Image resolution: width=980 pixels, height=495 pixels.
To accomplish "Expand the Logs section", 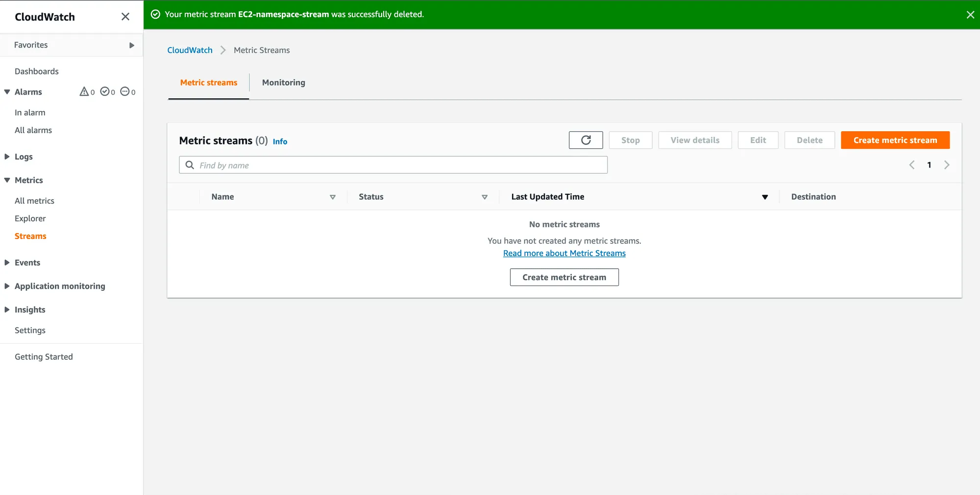I will pos(6,157).
